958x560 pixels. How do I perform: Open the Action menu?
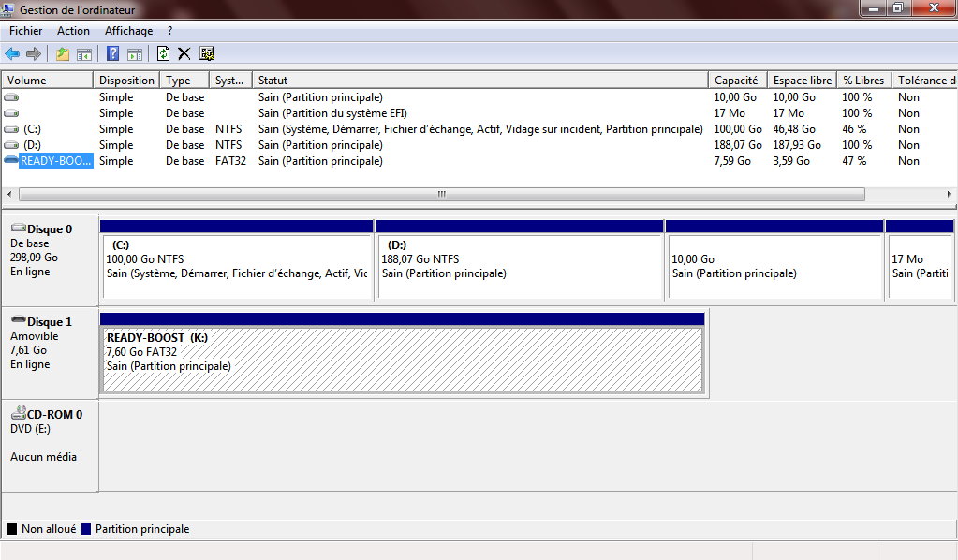[73, 31]
